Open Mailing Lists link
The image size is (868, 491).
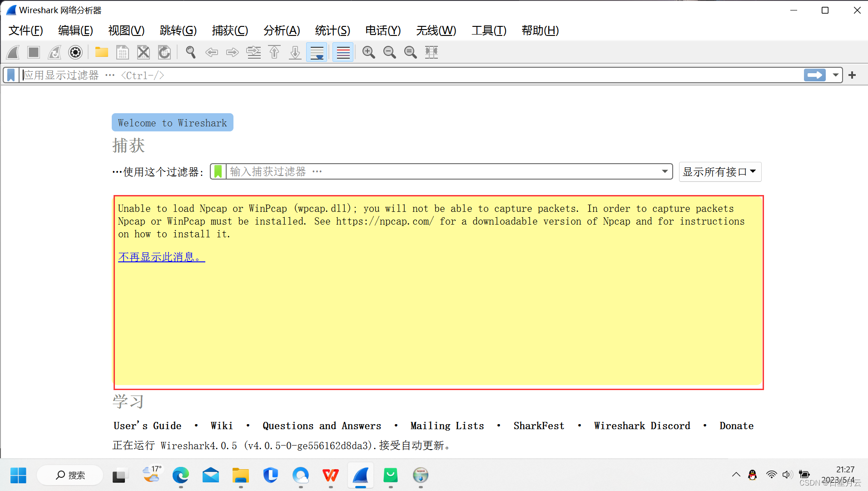coord(447,426)
